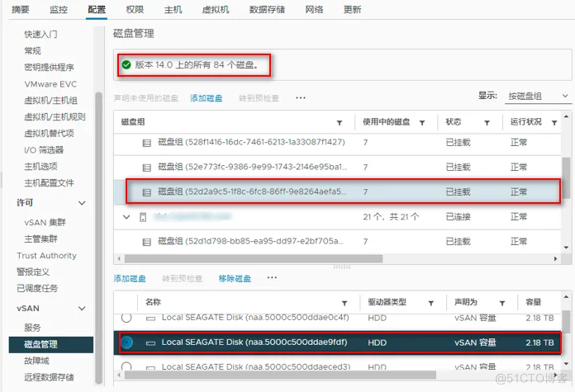Open 虚拟机/主机组 in sidebar
The height and width of the screenshot is (392, 575).
pyautogui.click(x=50, y=101)
